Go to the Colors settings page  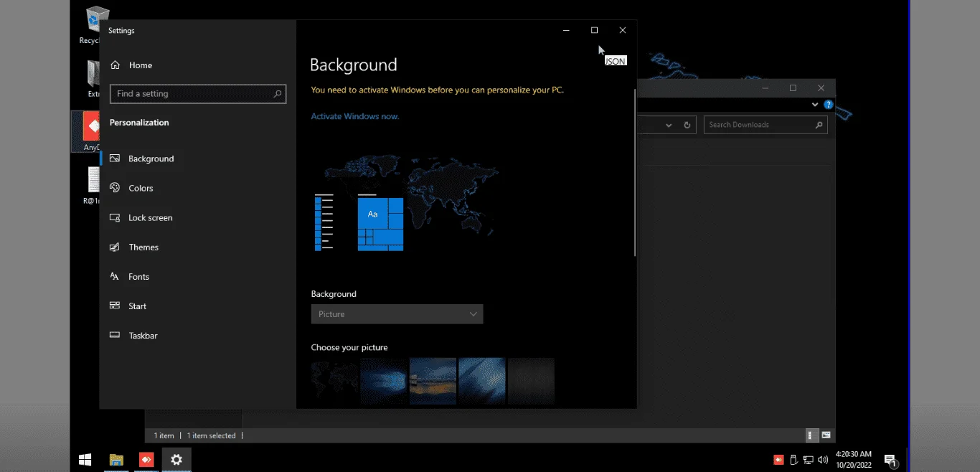141,188
